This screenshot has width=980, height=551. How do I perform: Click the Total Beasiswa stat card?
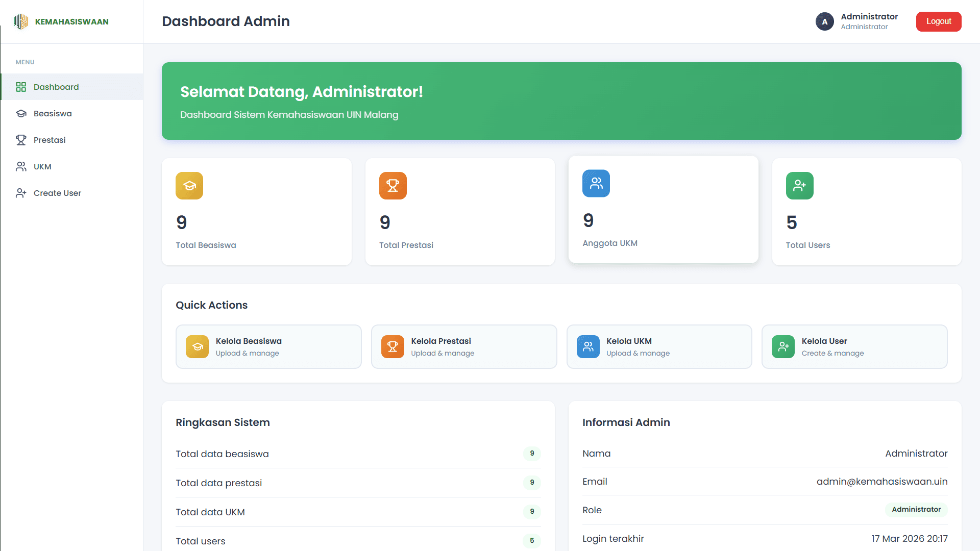point(256,212)
